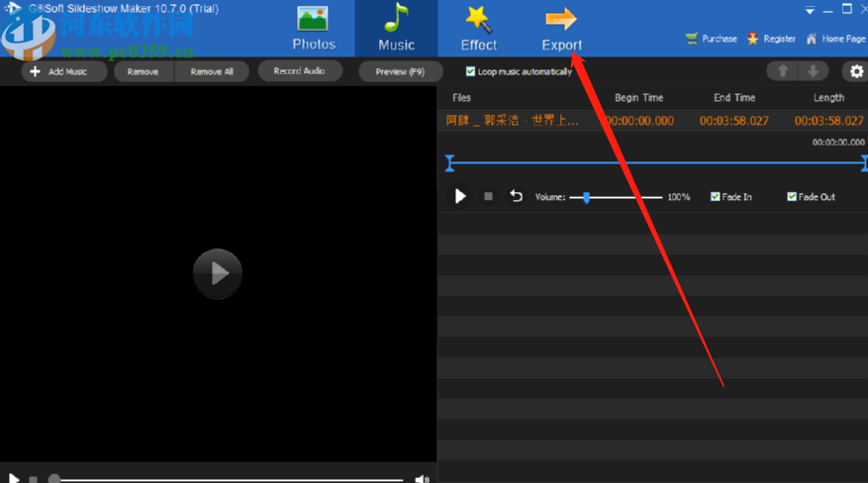This screenshot has height=483, width=868.
Task: Click the Length value 00:03:58.027
Action: 828,121
